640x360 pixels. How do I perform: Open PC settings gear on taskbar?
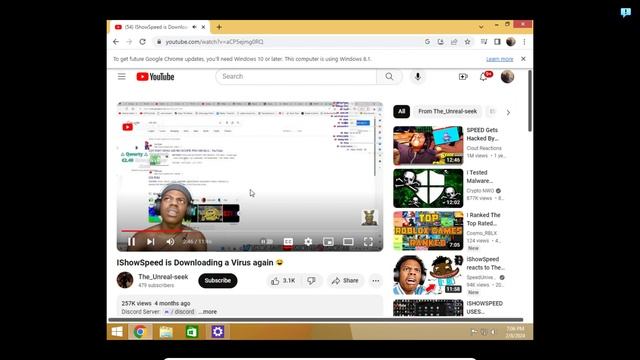point(218,332)
